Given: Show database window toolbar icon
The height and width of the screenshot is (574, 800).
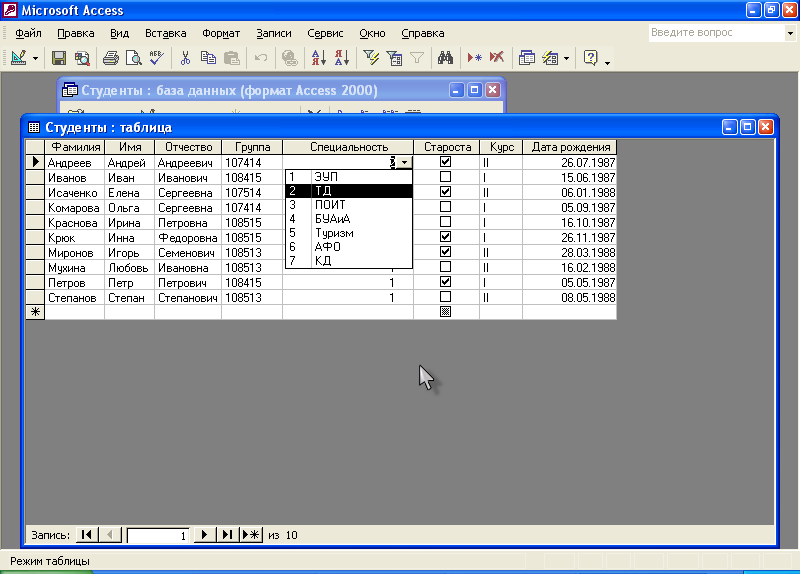Looking at the screenshot, I should click(527, 58).
